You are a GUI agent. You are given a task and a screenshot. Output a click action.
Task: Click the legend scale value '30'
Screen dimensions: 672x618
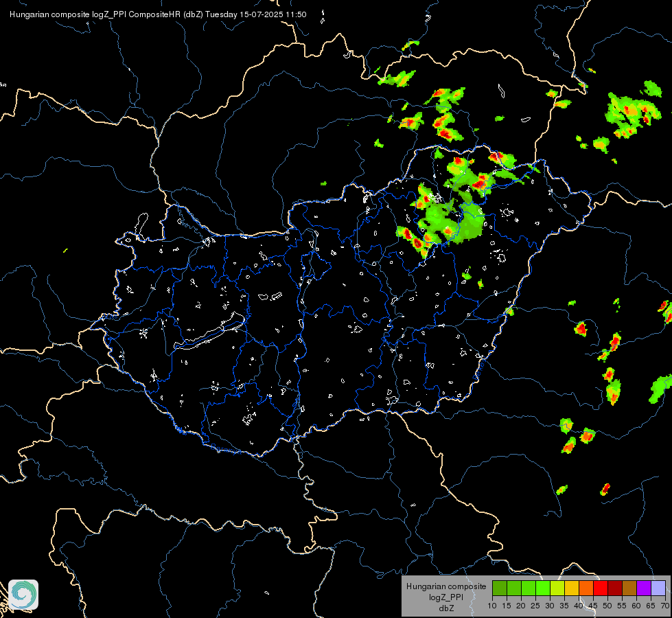(550, 606)
